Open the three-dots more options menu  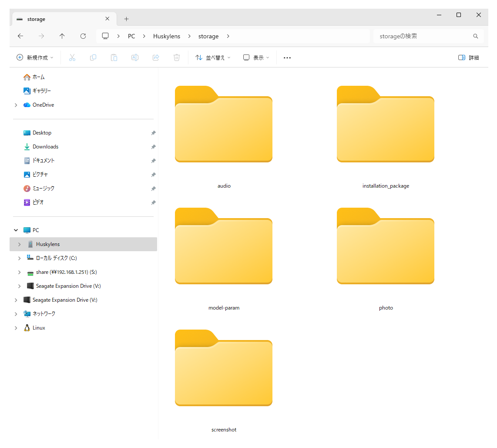click(287, 57)
